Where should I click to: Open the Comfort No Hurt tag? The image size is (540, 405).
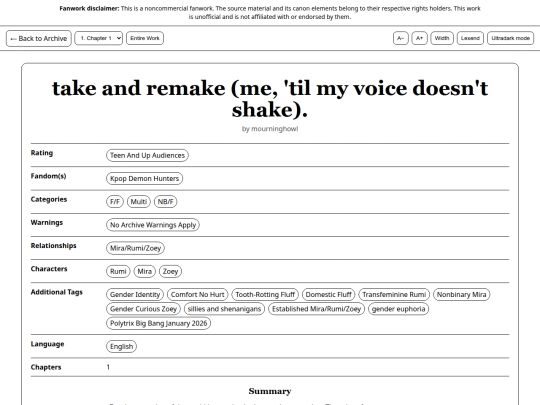[197, 294]
